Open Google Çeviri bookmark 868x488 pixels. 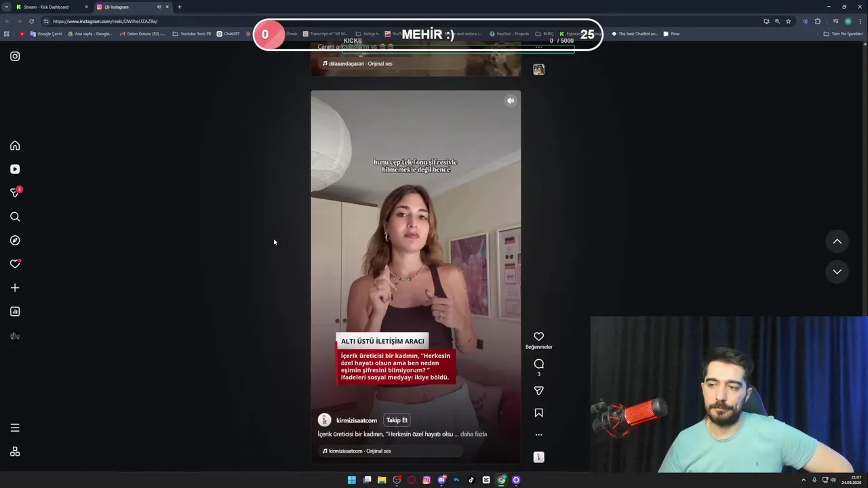46,34
